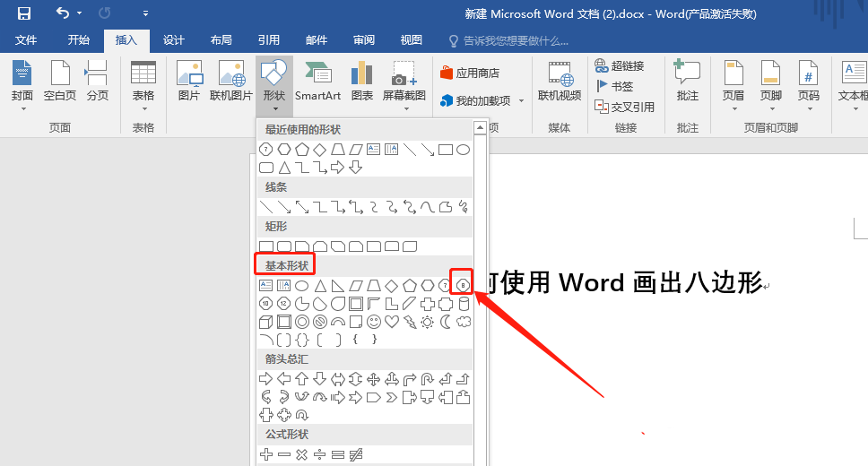Choose the freeform shape tool in 线条
This screenshot has width=868, height=466.
[x=446, y=207]
